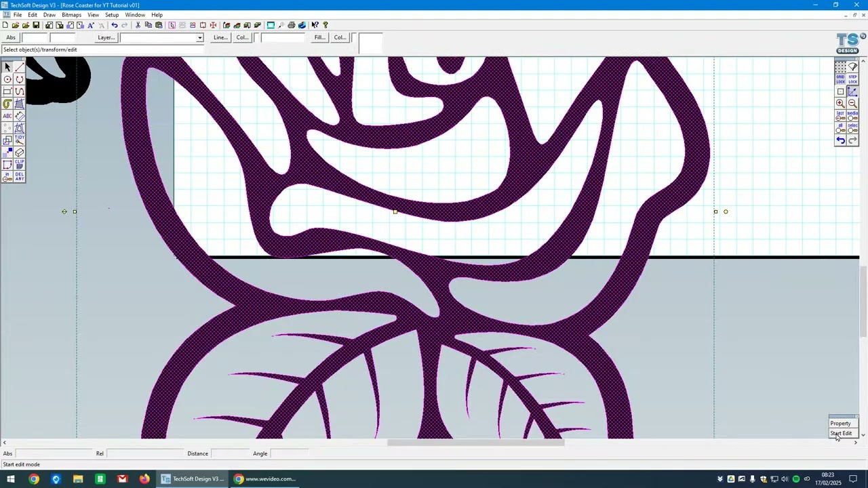
Task: Choose the circle drawing tool
Action: click(7, 79)
